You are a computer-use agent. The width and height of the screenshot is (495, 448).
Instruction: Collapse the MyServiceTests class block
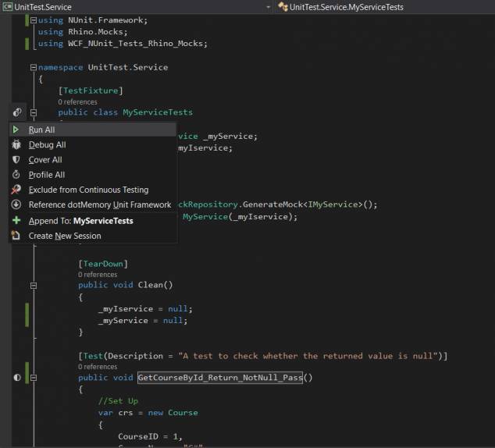tap(34, 112)
